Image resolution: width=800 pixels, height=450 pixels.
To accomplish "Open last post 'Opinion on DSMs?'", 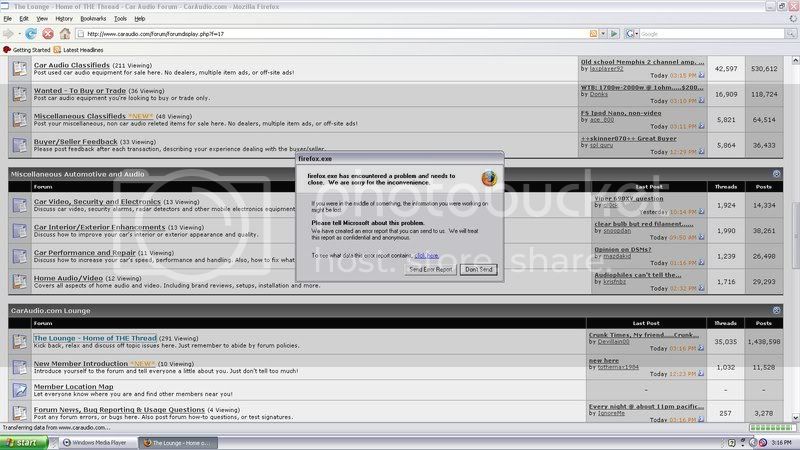I will [x=622, y=249].
